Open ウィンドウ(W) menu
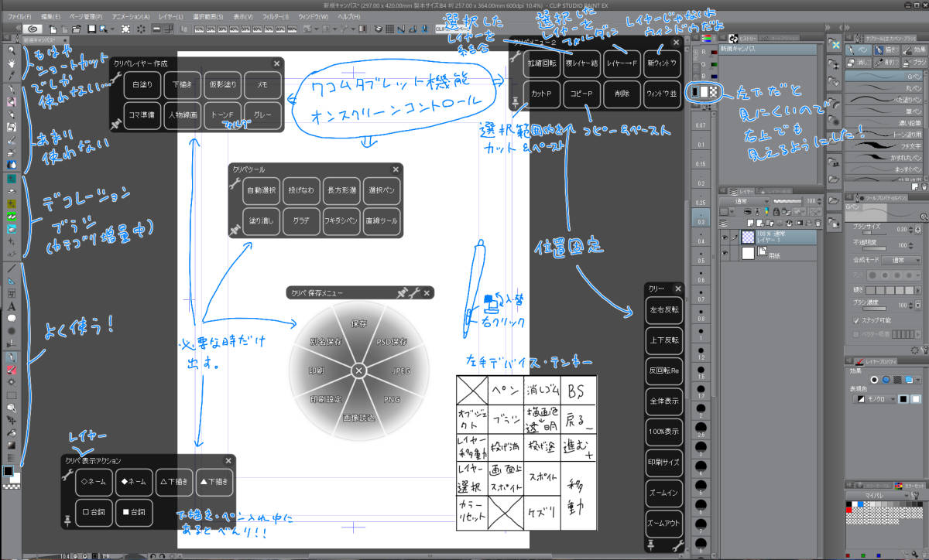Image resolution: width=929 pixels, height=560 pixels. (x=313, y=15)
